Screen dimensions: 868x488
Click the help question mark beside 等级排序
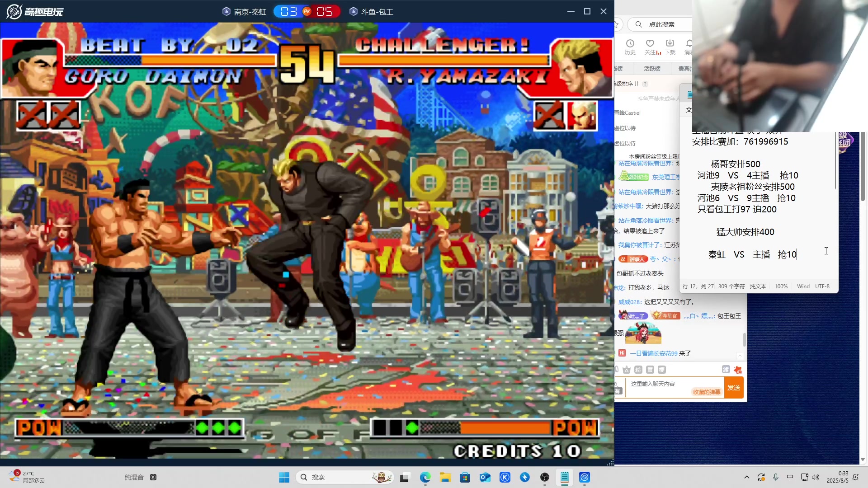645,84
